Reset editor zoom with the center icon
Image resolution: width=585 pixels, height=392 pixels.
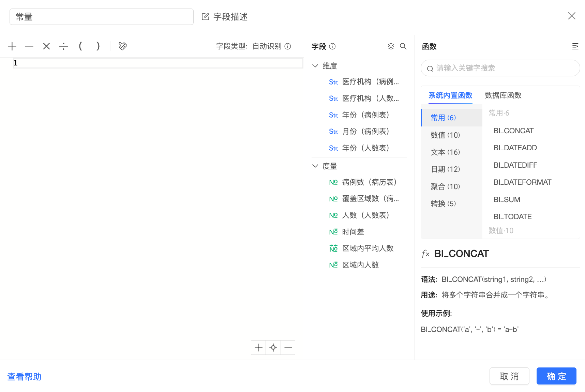pos(273,347)
